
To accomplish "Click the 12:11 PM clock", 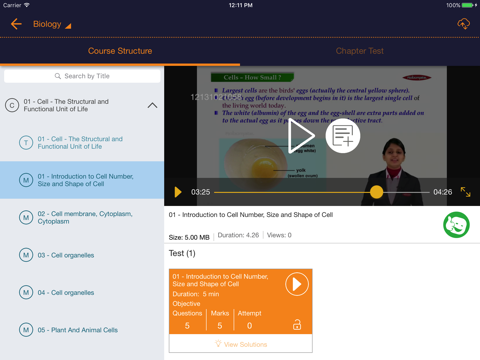I will pos(240,5).
